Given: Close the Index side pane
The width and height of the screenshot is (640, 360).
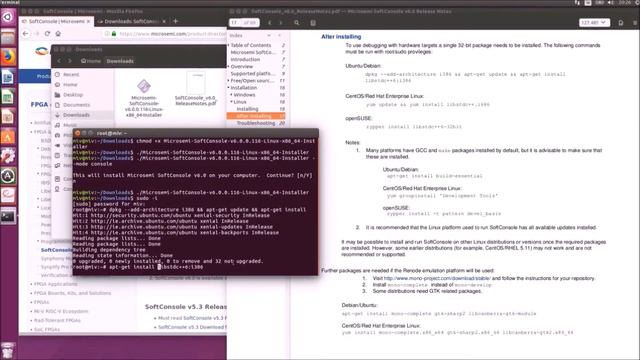Looking at the screenshot, I should 280,36.
